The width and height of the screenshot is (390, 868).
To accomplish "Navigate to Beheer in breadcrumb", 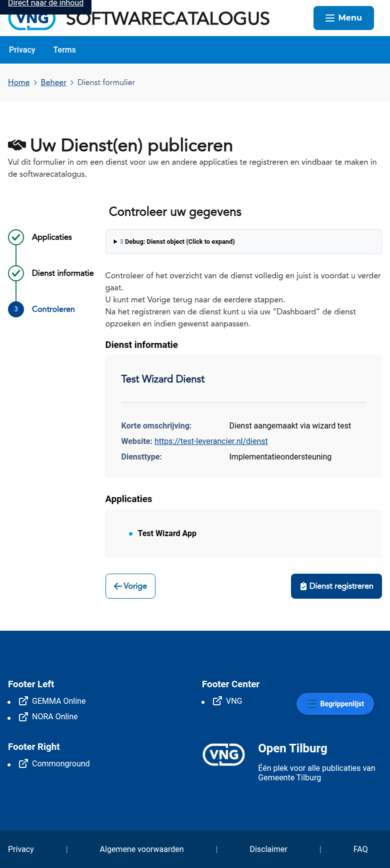I will 53,83.
